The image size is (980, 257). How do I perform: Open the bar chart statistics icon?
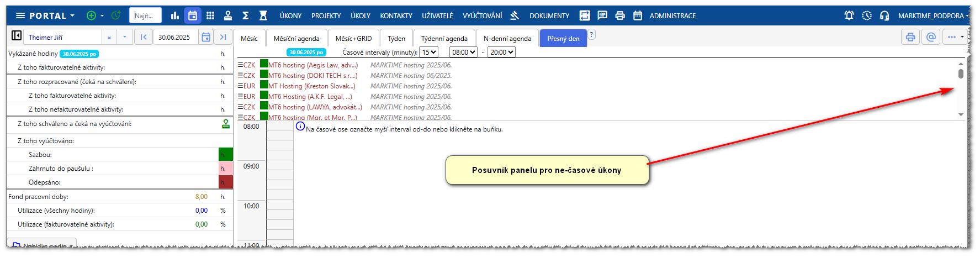coord(175,15)
